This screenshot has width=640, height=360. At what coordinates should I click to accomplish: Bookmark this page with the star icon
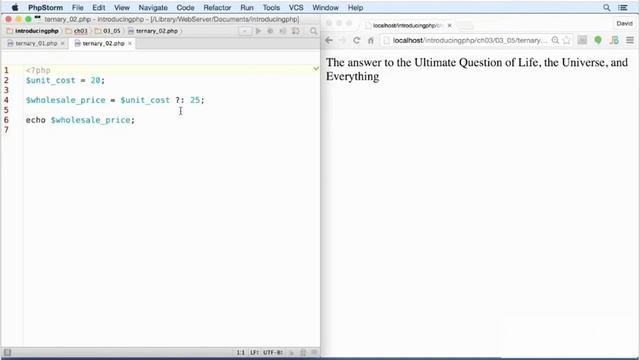coord(567,40)
